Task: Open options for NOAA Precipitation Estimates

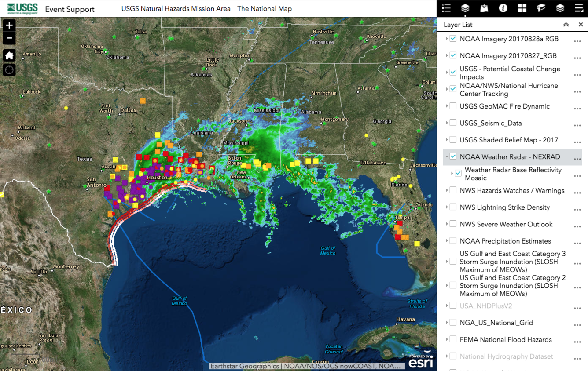Action: 577,244
